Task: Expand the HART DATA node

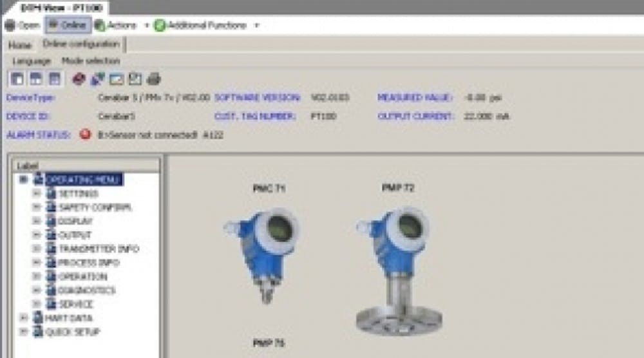Action: 23,318
